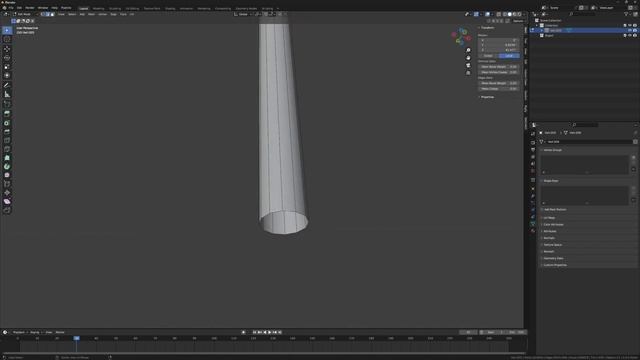The height and width of the screenshot is (360, 640).
Task: Adjust the Mean Vertex Crease slider
Action: [499, 72]
